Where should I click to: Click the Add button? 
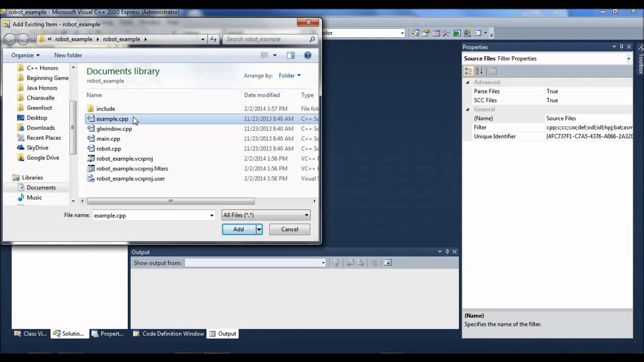(239, 229)
